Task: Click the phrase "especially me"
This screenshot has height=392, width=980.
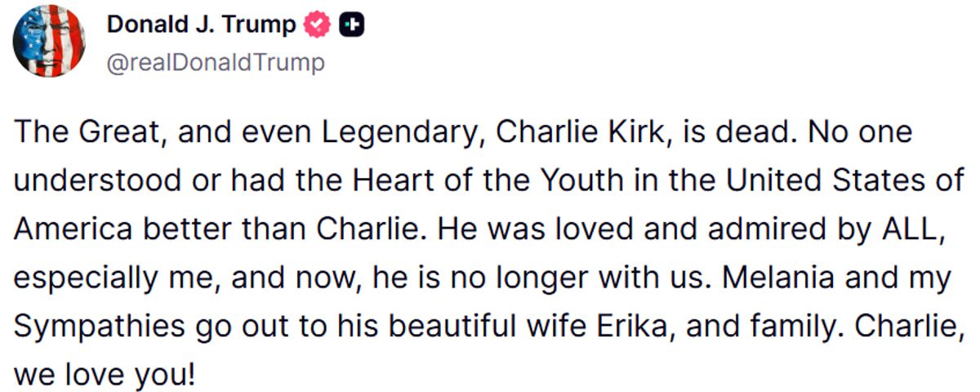Action: tap(116, 279)
